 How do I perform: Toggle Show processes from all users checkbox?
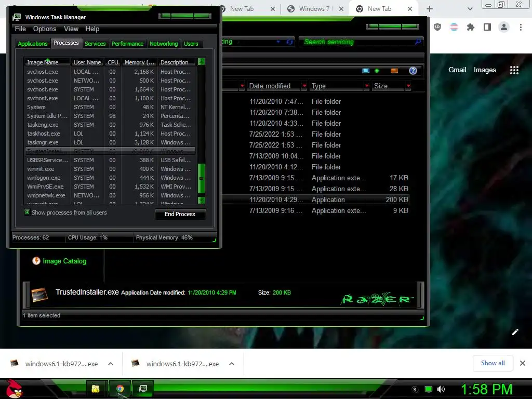pos(27,212)
